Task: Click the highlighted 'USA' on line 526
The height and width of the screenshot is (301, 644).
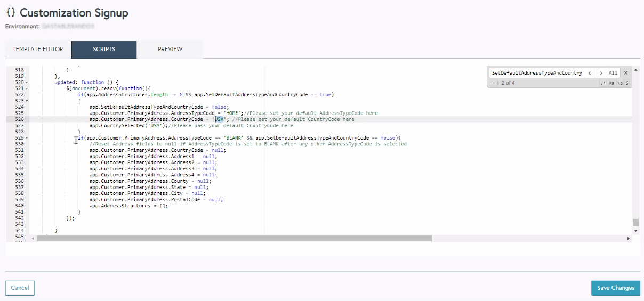Action: [x=219, y=119]
